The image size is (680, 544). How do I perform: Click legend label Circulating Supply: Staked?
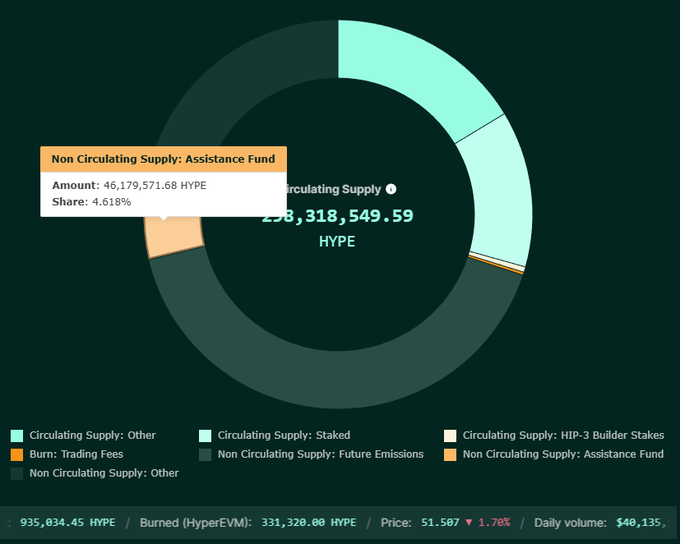pyautogui.click(x=284, y=435)
